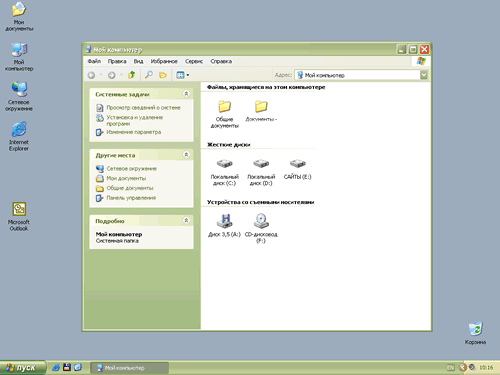The width and height of the screenshot is (500, 375).
Task: Collapse the Системные задачи panel
Action: pos(186,94)
